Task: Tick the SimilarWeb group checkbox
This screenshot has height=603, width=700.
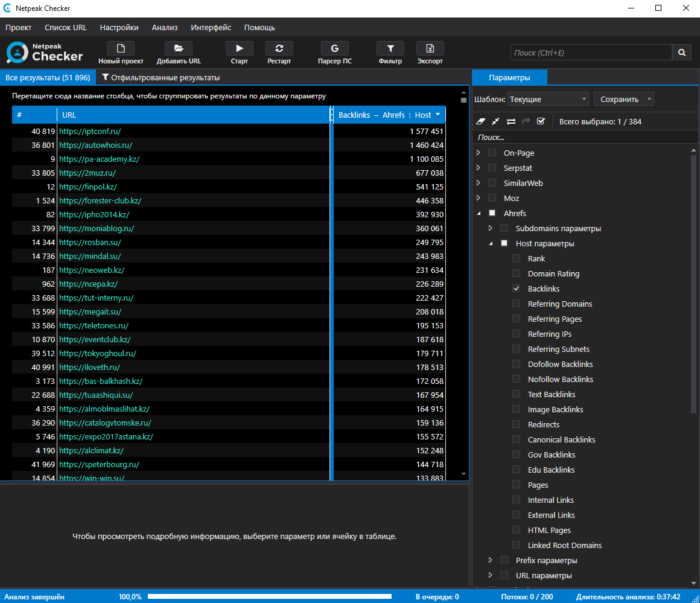Action: (x=492, y=183)
